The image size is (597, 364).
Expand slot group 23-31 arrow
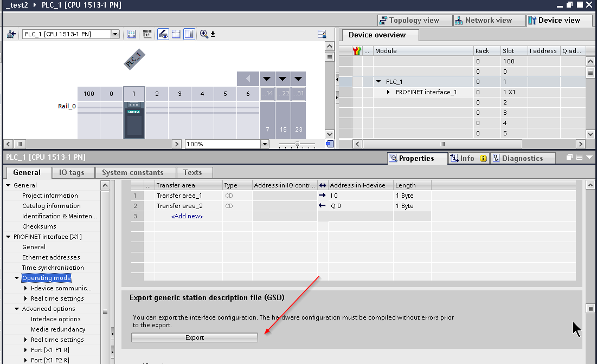coord(298,79)
